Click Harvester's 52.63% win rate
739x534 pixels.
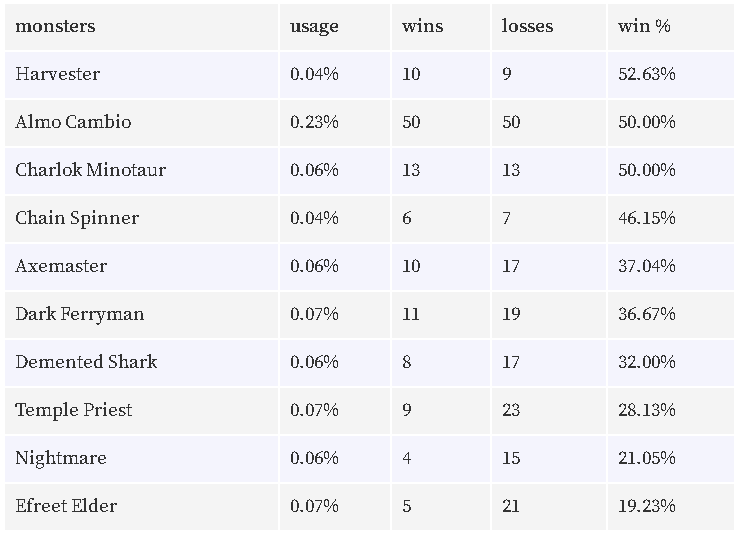point(647,74)
